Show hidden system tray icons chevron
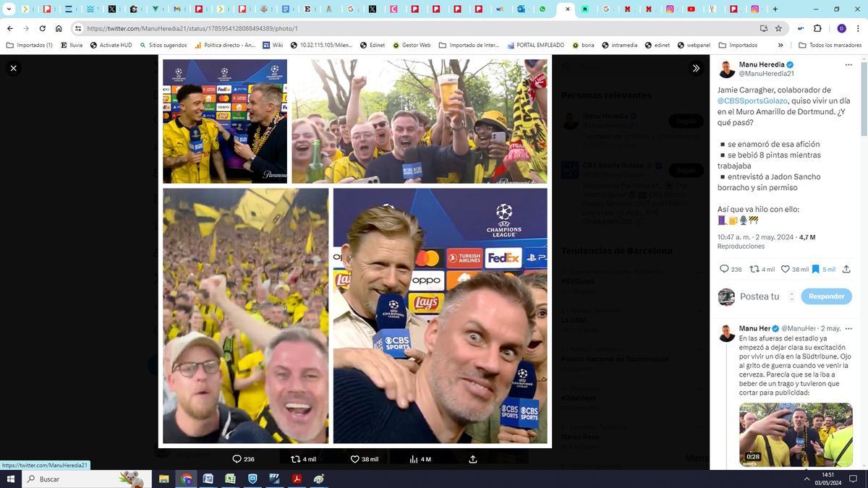 click(807, 479)
